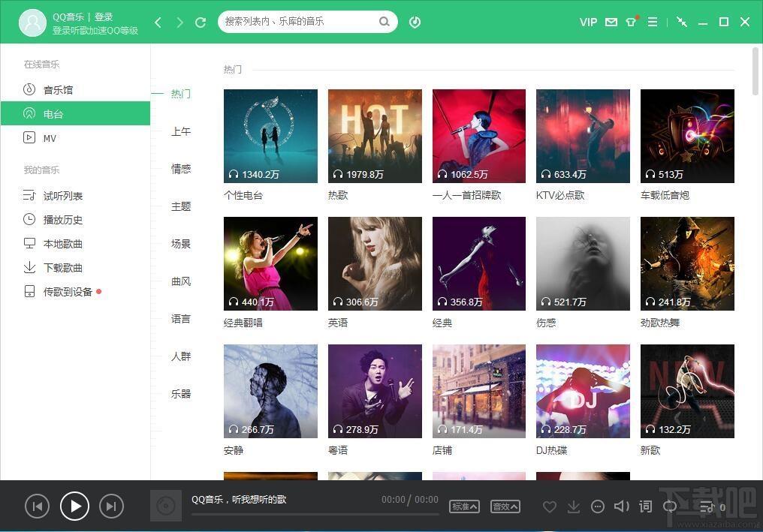Skip to the next track
The width and height of the screenshot is (763, 532).
(x=111, y=506)
